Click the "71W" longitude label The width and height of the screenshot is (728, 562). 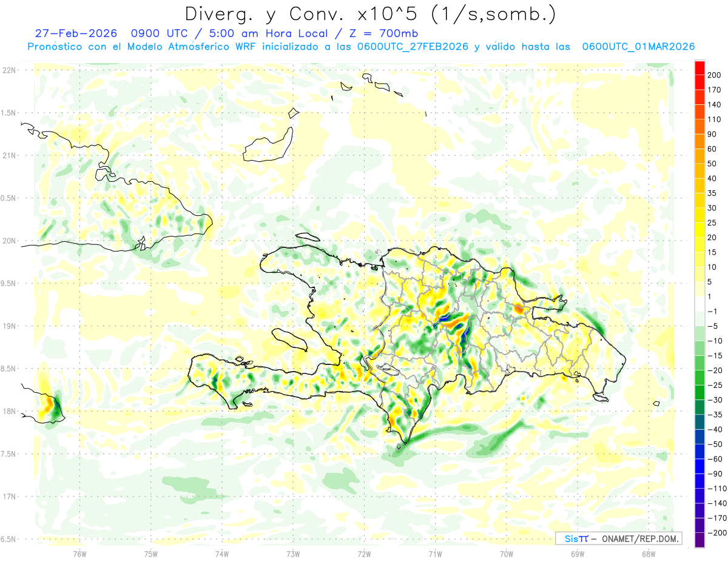pyautogui.click(x=435, y=554)
